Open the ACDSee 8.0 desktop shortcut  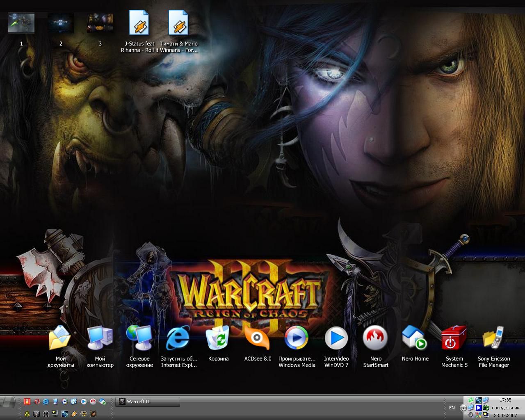[258, 339]
